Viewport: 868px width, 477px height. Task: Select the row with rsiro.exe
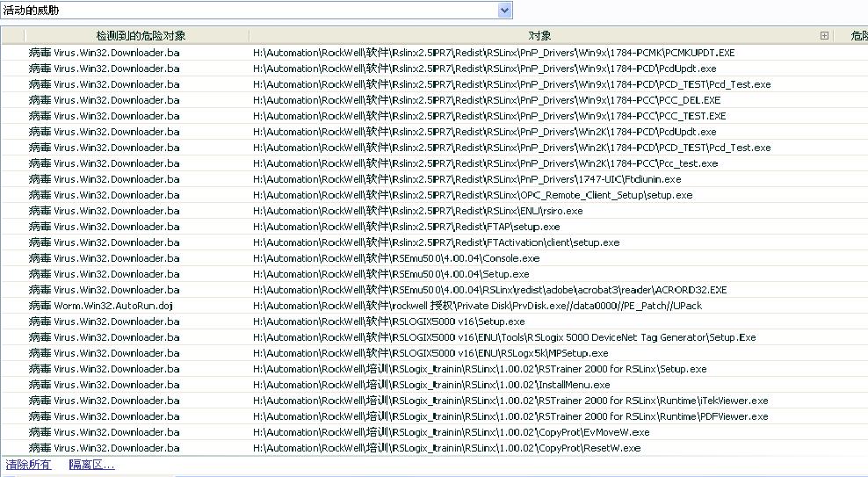coord(434,211)
